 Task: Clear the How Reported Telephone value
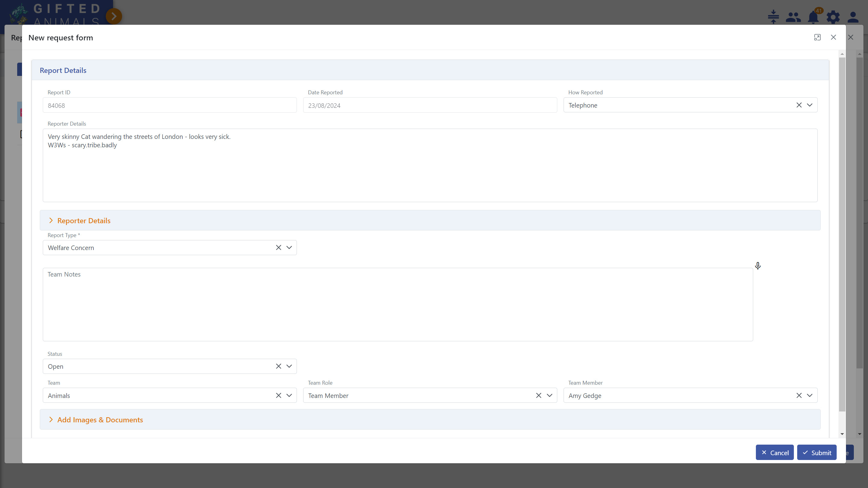pos(799,105)
